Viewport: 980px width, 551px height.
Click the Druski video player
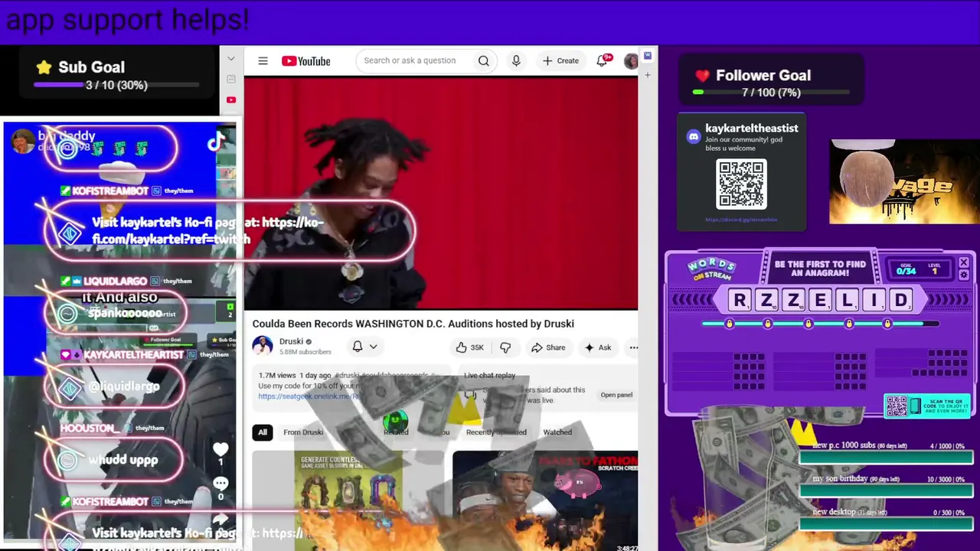[441, 193]
